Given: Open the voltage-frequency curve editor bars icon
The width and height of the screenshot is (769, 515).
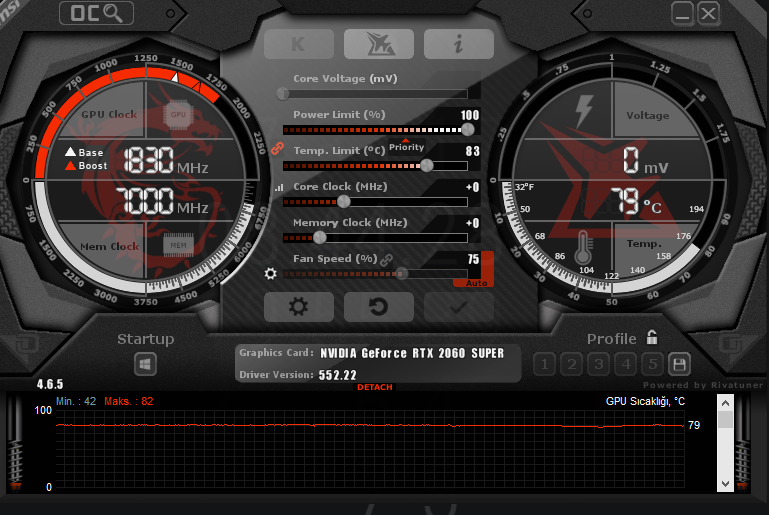Looking at the screenshot, I should (x=279, y=187).
